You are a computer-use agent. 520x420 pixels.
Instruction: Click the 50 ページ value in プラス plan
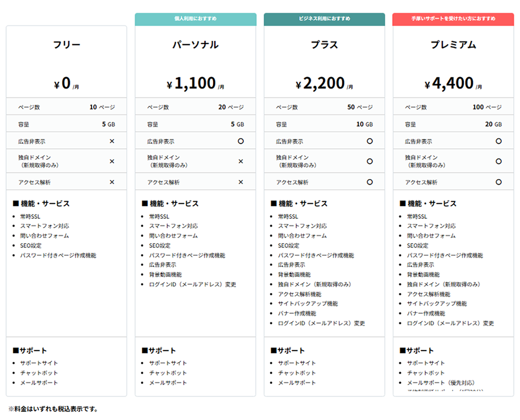360,107
